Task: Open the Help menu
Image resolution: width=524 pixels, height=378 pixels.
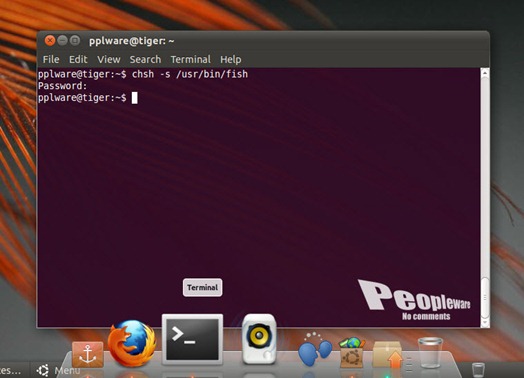Action: (231, 59)
